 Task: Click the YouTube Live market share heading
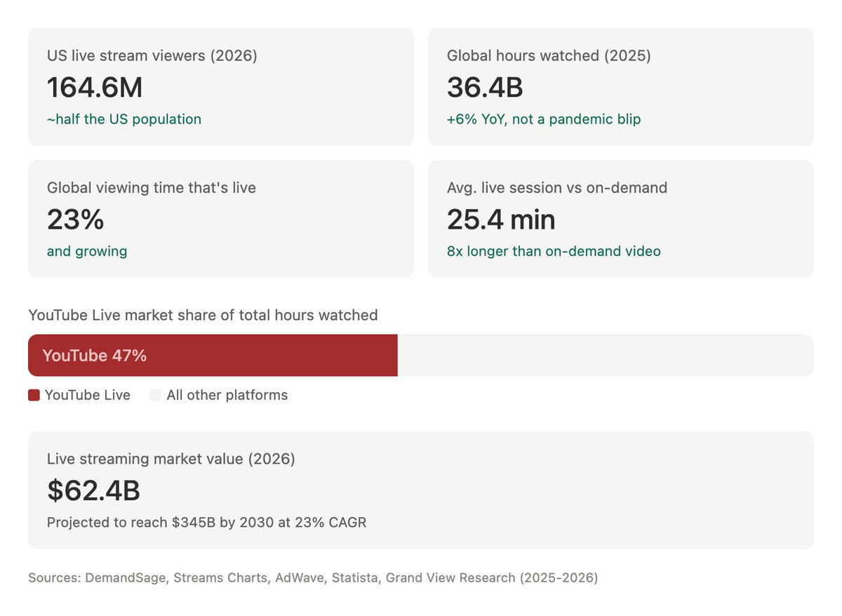[x=203, y=315]
